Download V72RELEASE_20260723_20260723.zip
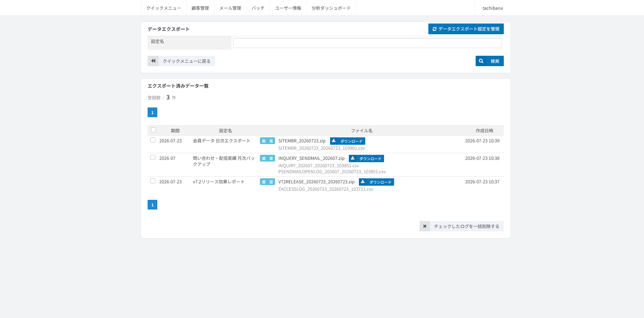Image resolution: width=644 pixels, height=318 pixels. click(376, 182)
